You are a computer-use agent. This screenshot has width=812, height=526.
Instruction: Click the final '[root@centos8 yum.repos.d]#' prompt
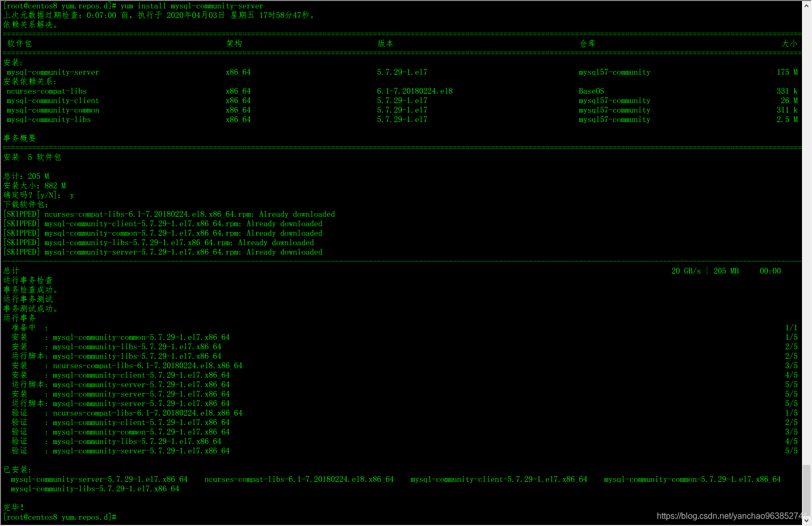point(59,517)
